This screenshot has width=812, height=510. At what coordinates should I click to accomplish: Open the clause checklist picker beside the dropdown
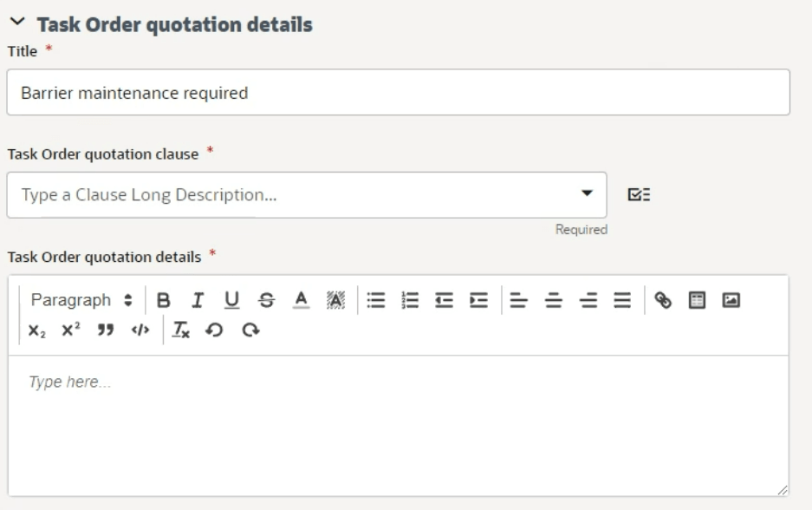pyautogui.click(x=638, y=194)
